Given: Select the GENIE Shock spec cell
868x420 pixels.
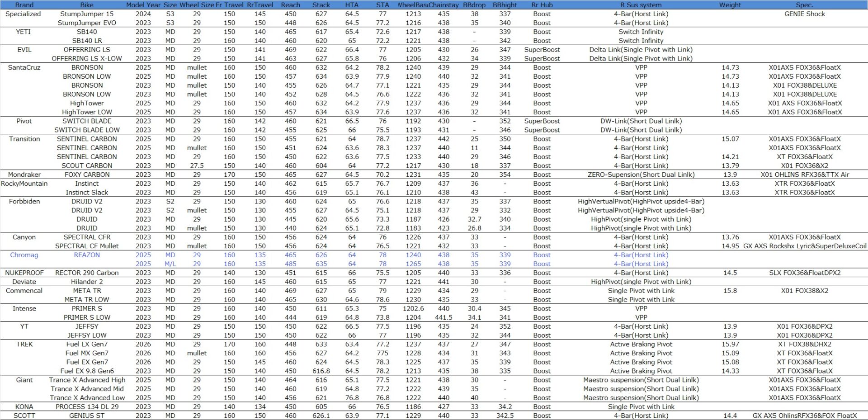Looking at the screenshot, I should (804, 14).
